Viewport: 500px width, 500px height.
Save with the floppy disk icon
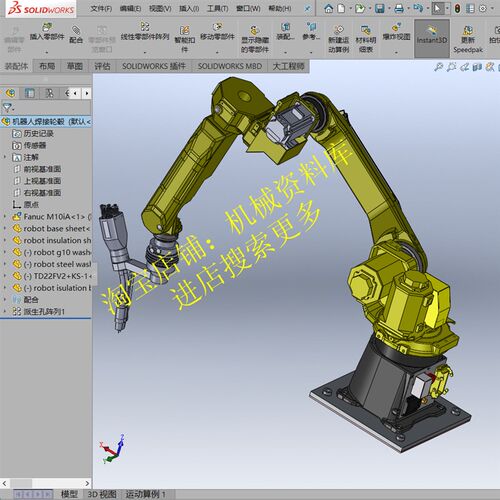pyautogui.click(x=380, y=8)
